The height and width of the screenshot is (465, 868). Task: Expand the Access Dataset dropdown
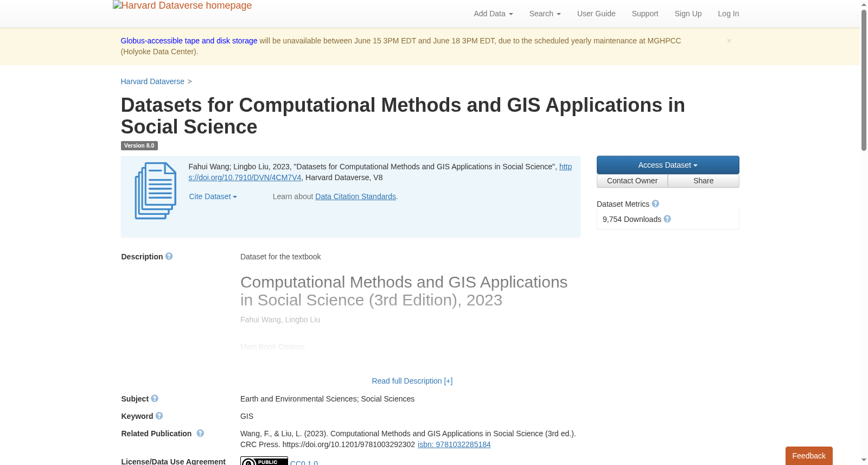(x=668, y=165)
